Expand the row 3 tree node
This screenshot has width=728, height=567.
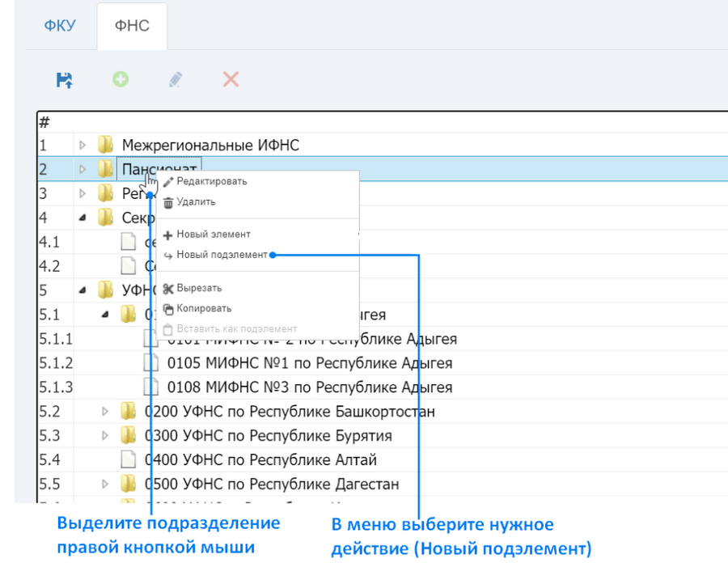click(83, 193)
